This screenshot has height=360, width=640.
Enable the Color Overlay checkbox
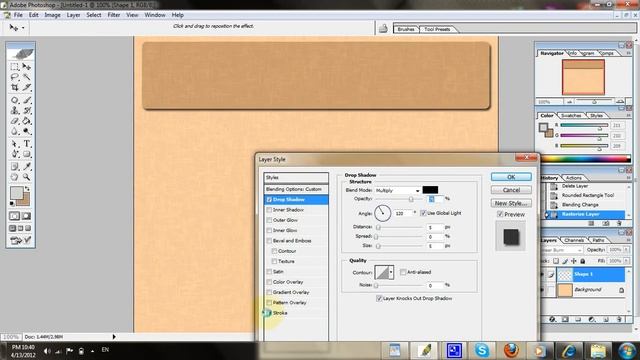click(269, 282)
